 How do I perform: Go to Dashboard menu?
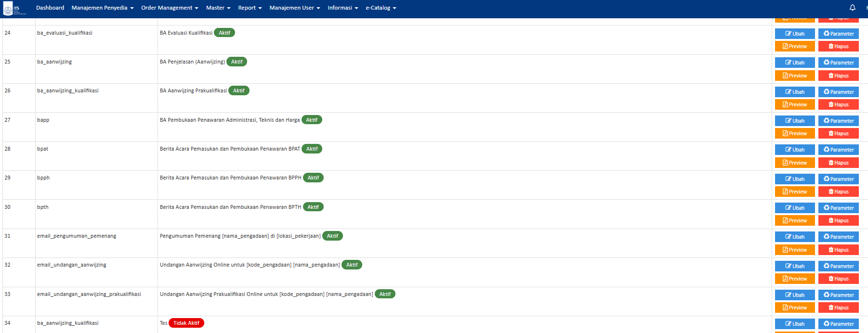click(50, 8)
